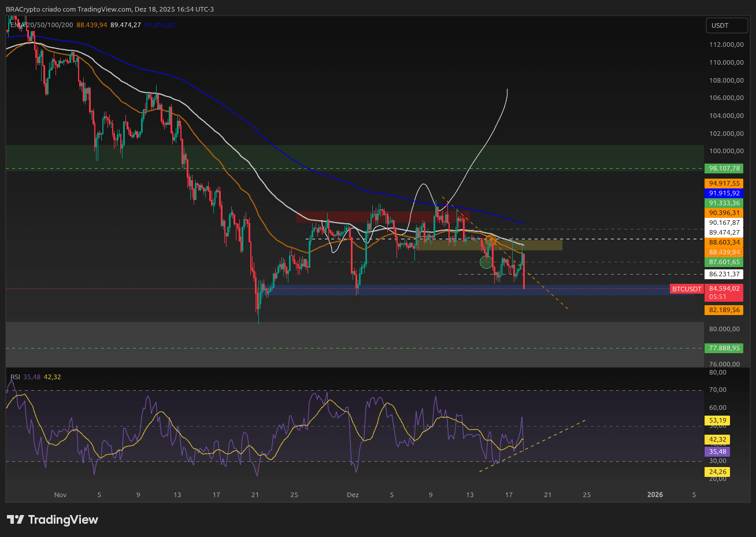Click the green 91.333,36 price axis label
The image size is (756, 537).
(x=724, y=203)
